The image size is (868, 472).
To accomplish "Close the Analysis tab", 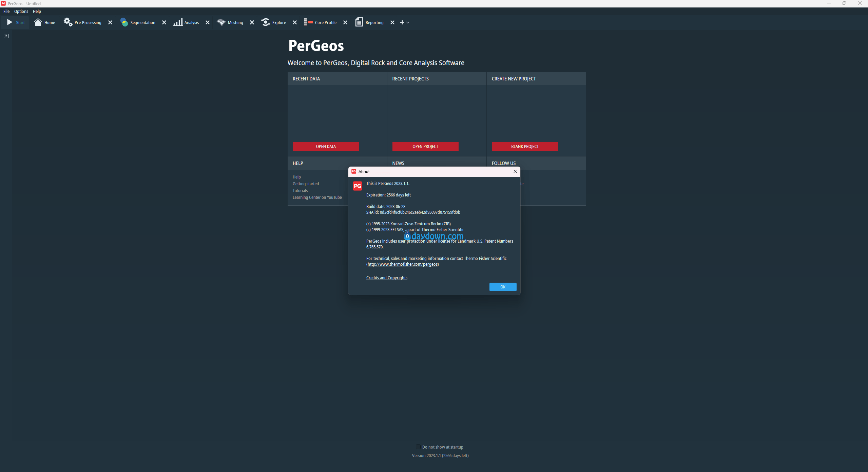I will click(208, 22).
